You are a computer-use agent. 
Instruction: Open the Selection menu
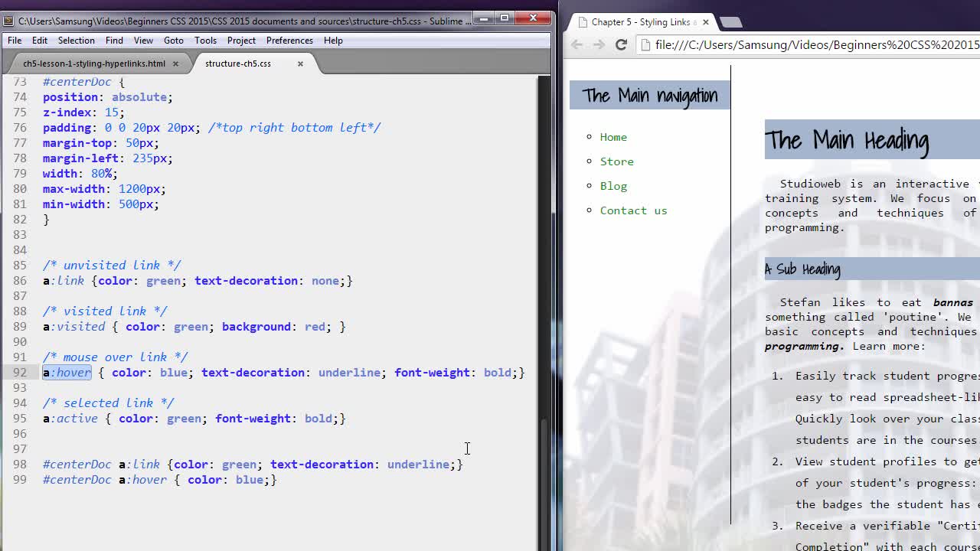tap(77, 41)
